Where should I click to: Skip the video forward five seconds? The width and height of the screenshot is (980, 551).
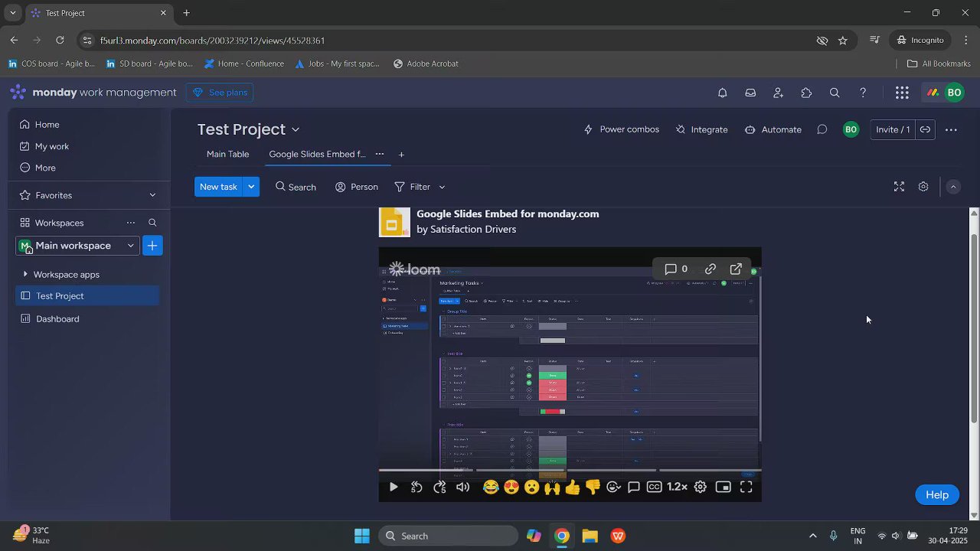point(439,487)
